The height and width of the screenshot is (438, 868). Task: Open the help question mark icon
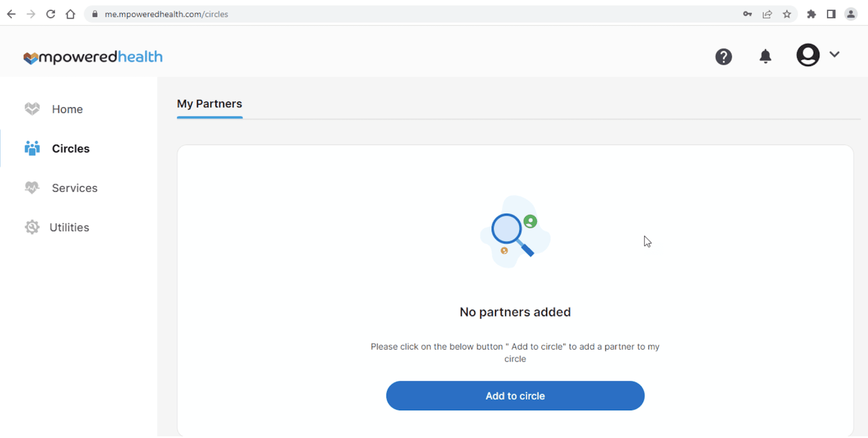723,56
